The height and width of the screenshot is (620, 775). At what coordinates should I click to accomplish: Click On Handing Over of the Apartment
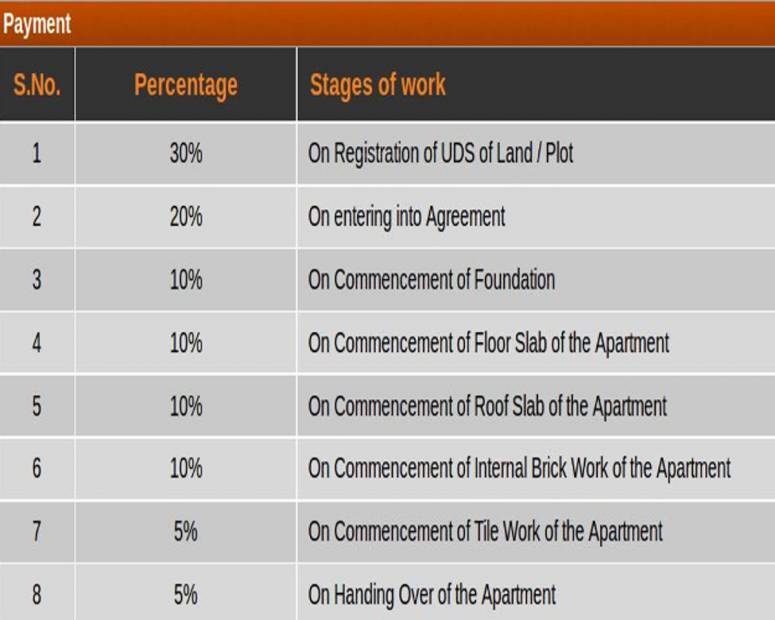[x=432, y=595]
